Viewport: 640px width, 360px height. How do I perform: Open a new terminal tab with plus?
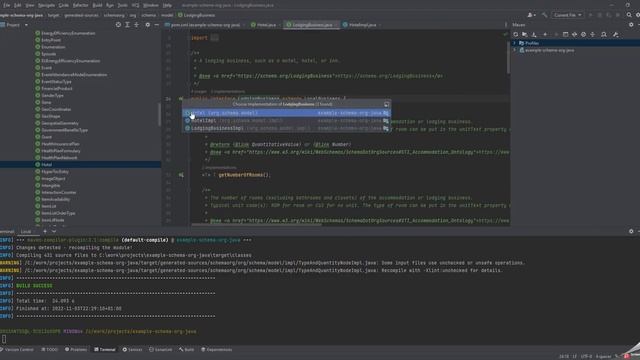(x=45, y=231)
